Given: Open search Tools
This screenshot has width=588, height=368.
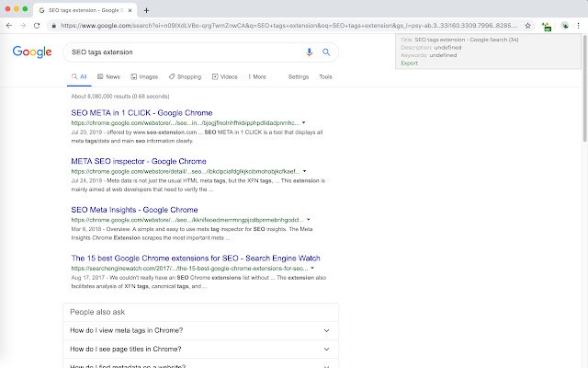Looking at the screenshot, I should click(325, 77).
